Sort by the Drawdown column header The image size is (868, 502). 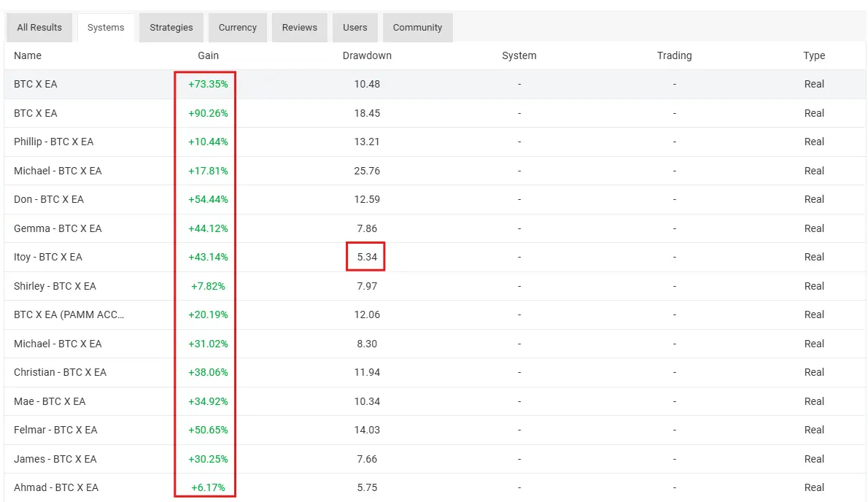tap(367, 55)
